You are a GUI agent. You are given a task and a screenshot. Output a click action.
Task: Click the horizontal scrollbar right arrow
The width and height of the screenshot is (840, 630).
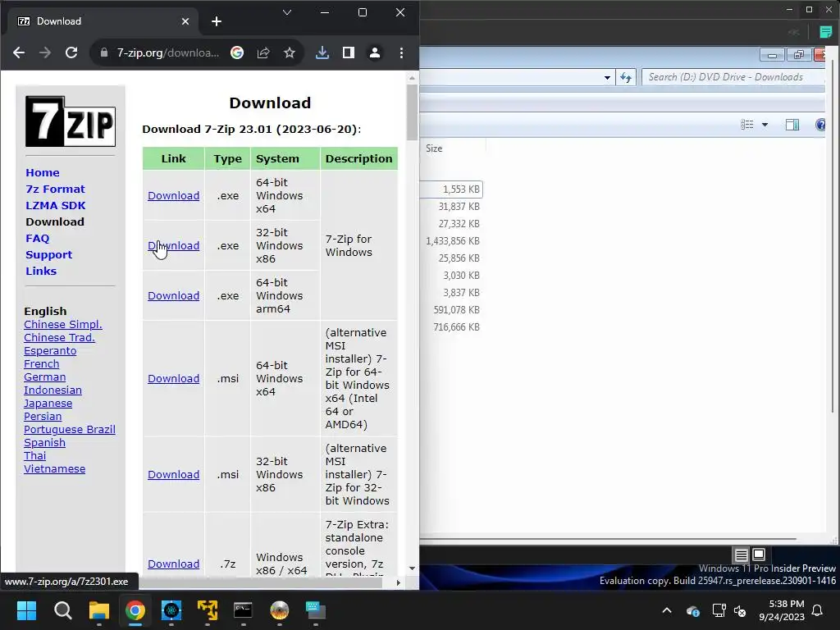398,582
